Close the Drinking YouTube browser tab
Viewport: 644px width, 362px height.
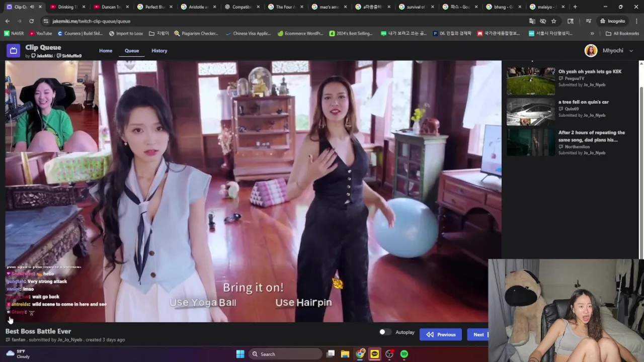point(84,7)
